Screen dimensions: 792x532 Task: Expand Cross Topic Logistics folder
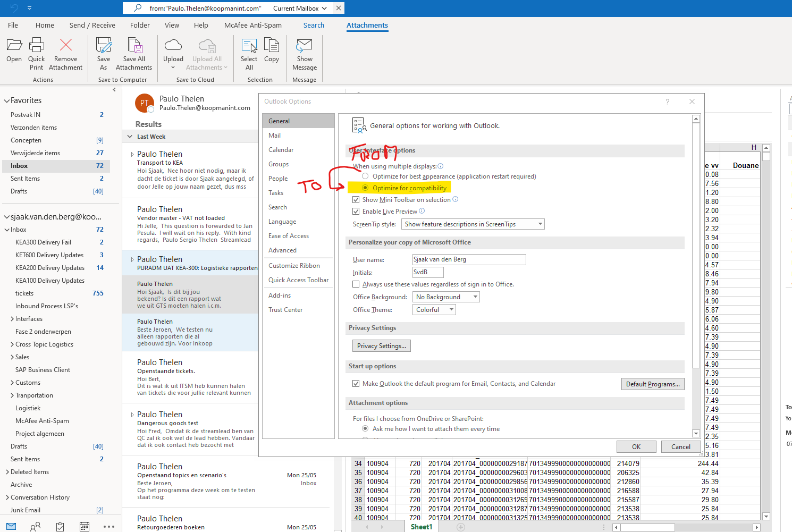pos(12,344)
